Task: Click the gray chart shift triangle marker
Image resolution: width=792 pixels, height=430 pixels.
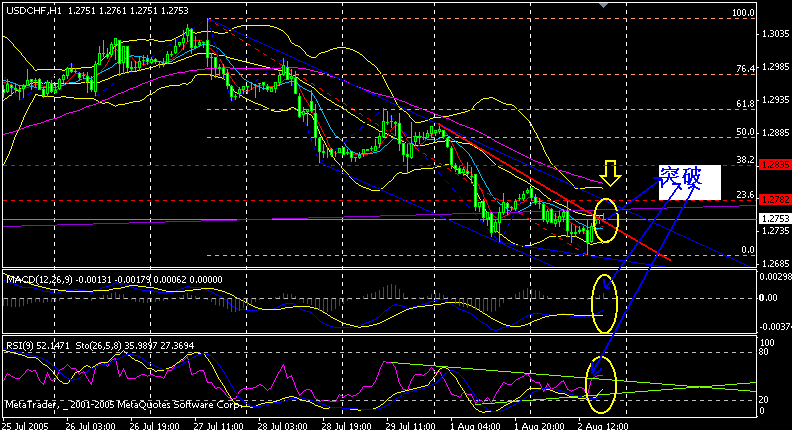Action: tap(603, 5)
